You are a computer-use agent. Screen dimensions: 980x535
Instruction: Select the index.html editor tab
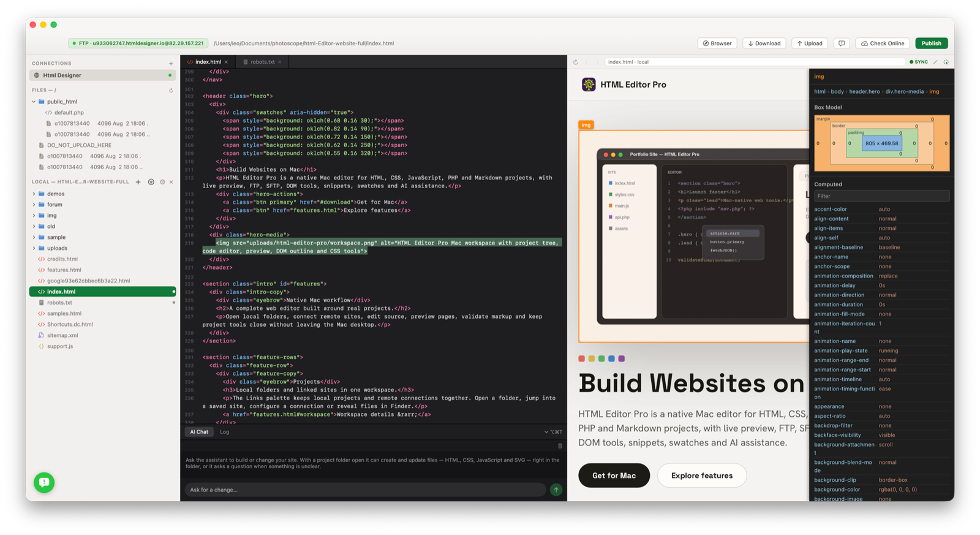[208, 62]
